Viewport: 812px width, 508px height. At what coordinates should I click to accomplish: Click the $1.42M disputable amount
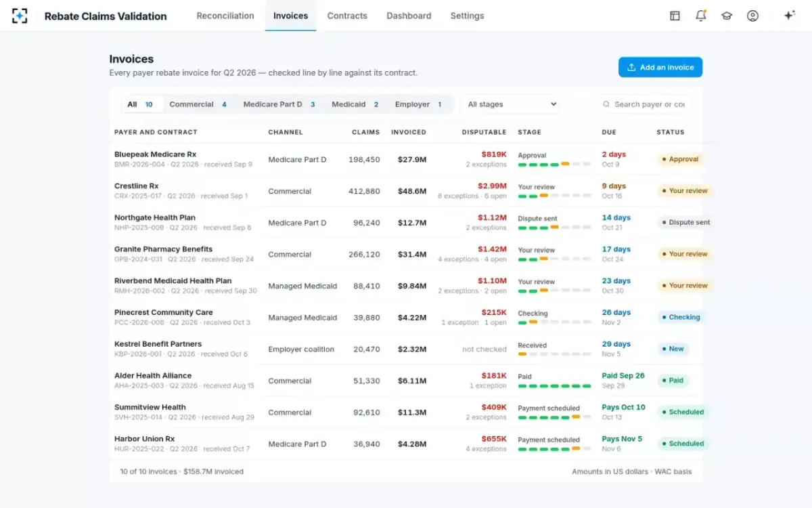492,249
